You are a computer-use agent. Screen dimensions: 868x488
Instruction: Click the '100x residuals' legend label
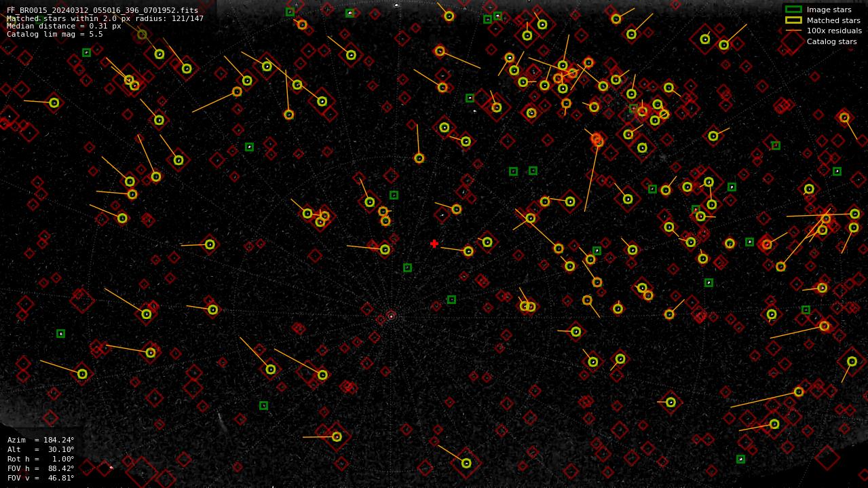(x=834, y=31)
